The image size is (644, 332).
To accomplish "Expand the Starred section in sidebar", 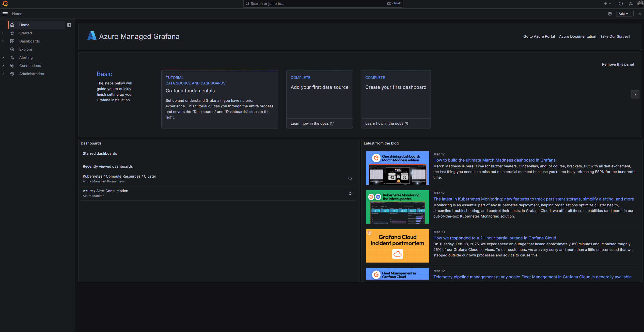I will click(x=3, y=33).
